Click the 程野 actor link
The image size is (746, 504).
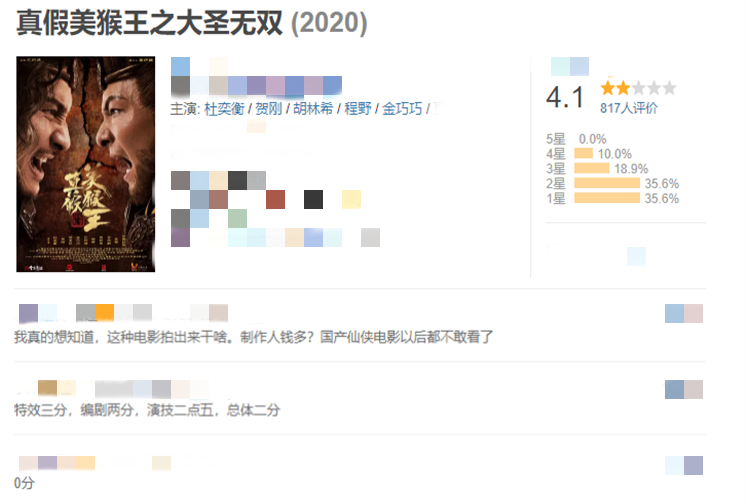pyautogui.click(x=357, y=109)
